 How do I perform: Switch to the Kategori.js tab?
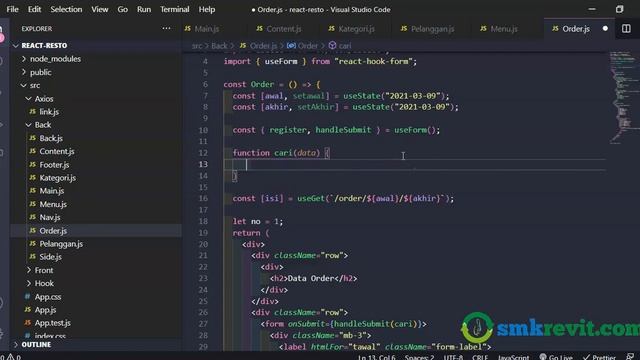356,29
